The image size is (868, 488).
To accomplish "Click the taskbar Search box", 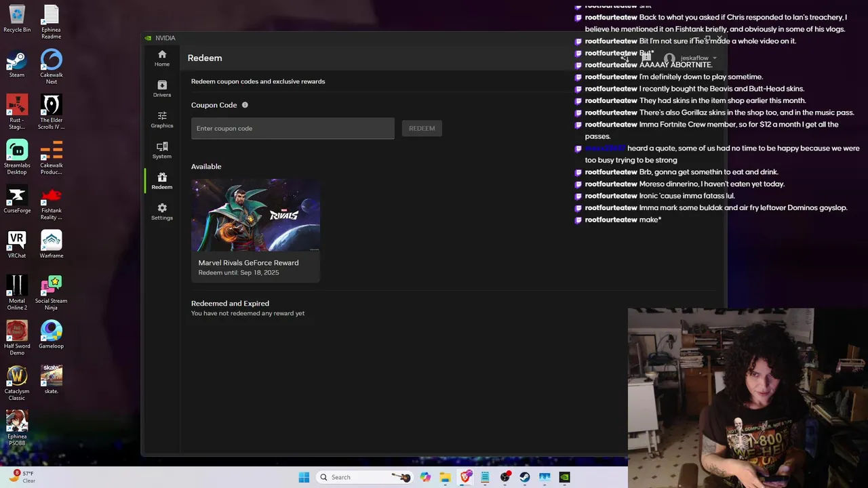I will point(365,477).
